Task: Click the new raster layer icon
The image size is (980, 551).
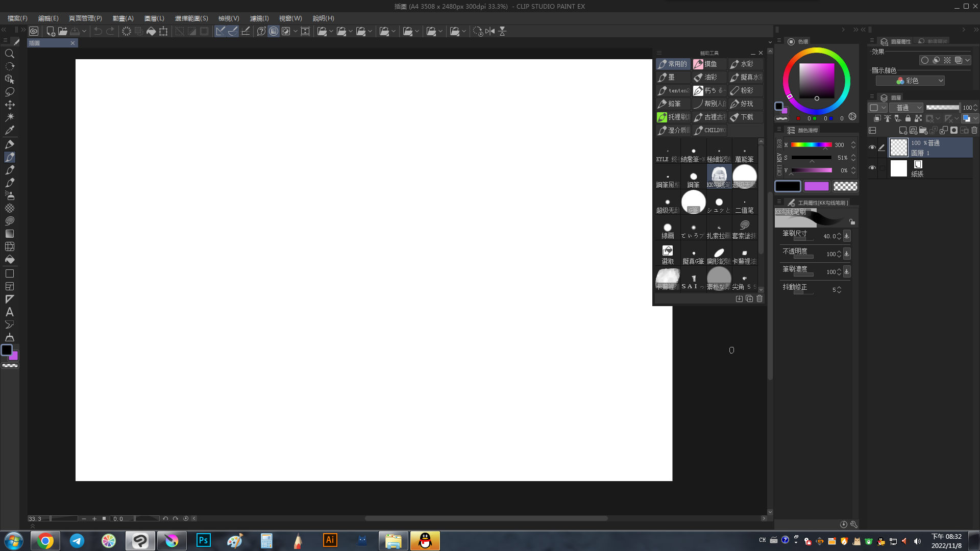Action: (x=902, y=131)
